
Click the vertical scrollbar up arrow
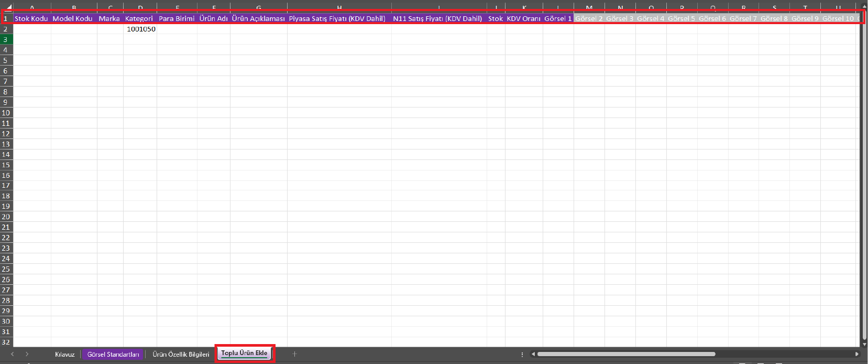[x=864, y=7]
